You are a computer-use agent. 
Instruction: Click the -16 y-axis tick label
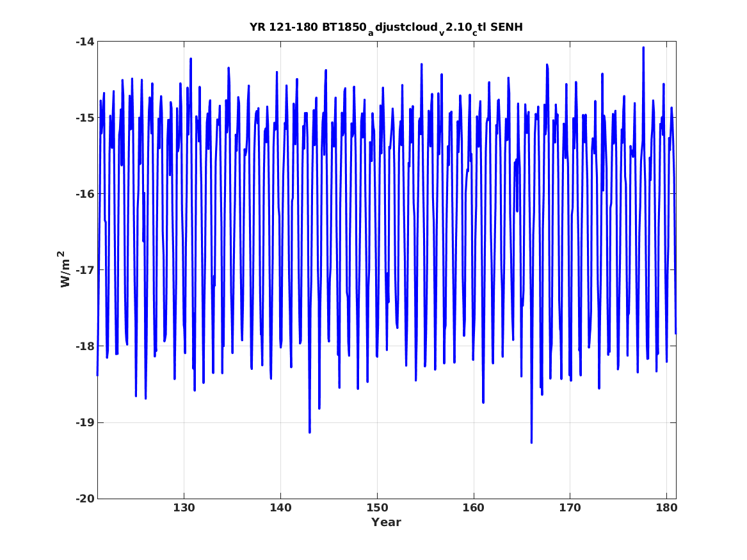click(84, 195)
